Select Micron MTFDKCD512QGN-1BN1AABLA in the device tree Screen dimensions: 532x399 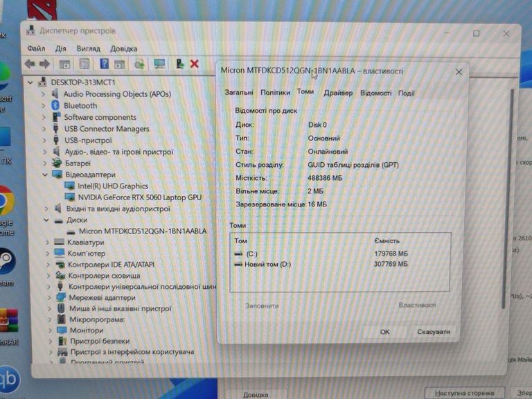[x=143, y=231]
